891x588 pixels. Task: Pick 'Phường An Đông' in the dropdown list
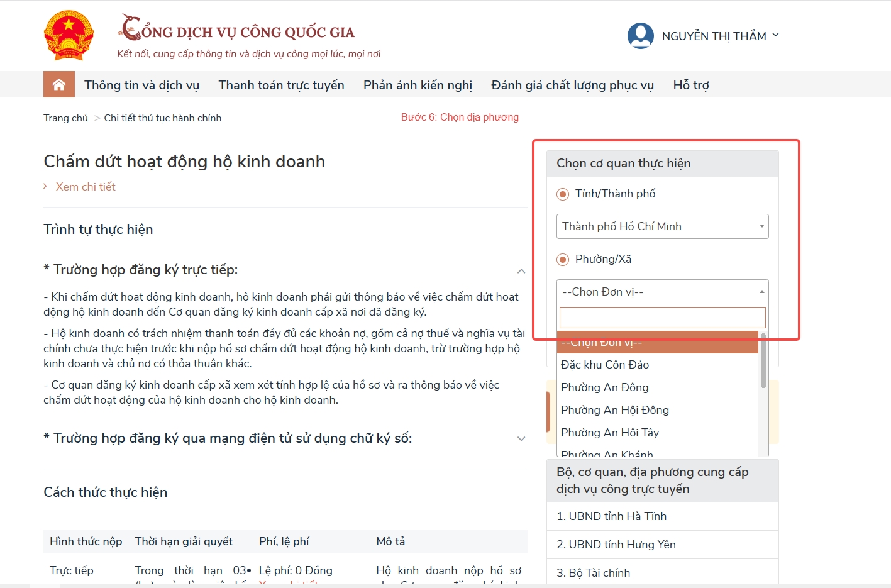coord(605,387)
